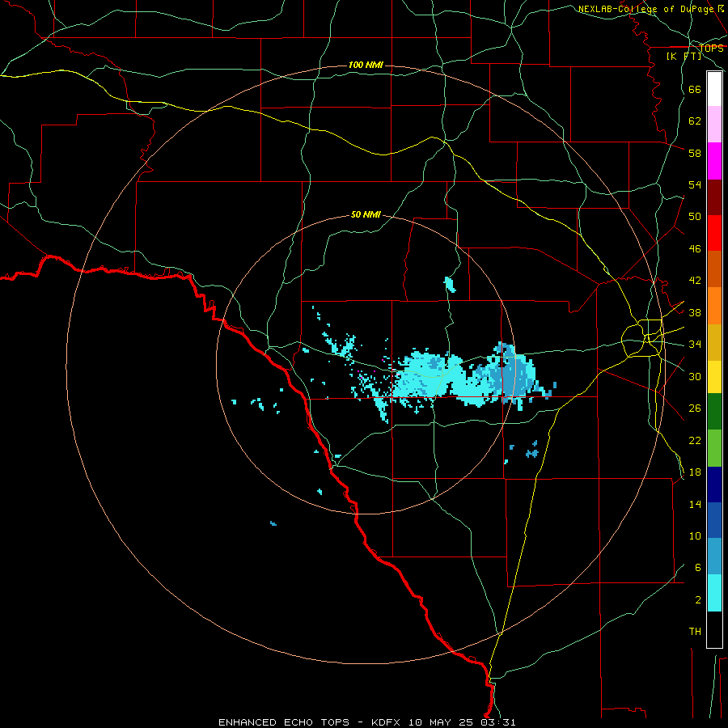Click the K FT units label
Viewport: 728px width, 728px height.
click(684, 57)
